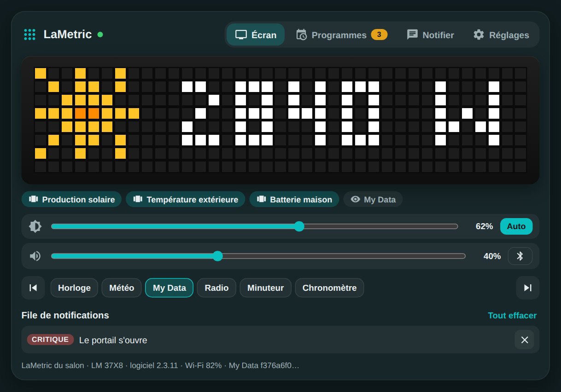Dismiss the Le portail s'ouvre notification
This screenshot has width=561, height=392.
click(524, 340)
